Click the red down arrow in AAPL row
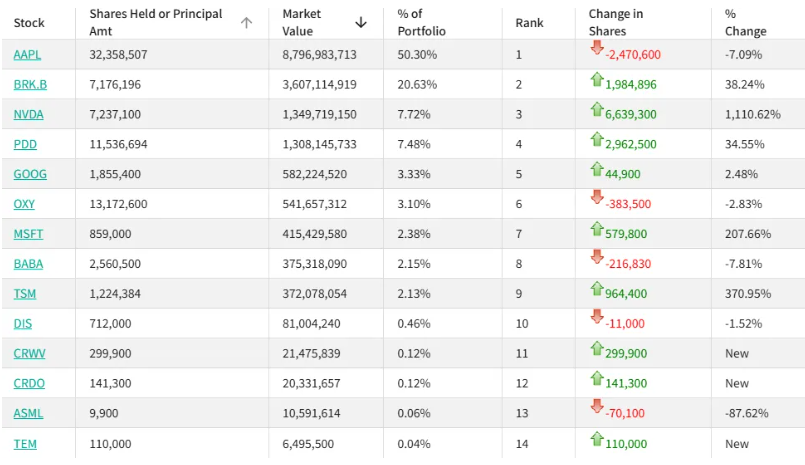805x465 pixels. pyautogui.click(x=597, y=49)
